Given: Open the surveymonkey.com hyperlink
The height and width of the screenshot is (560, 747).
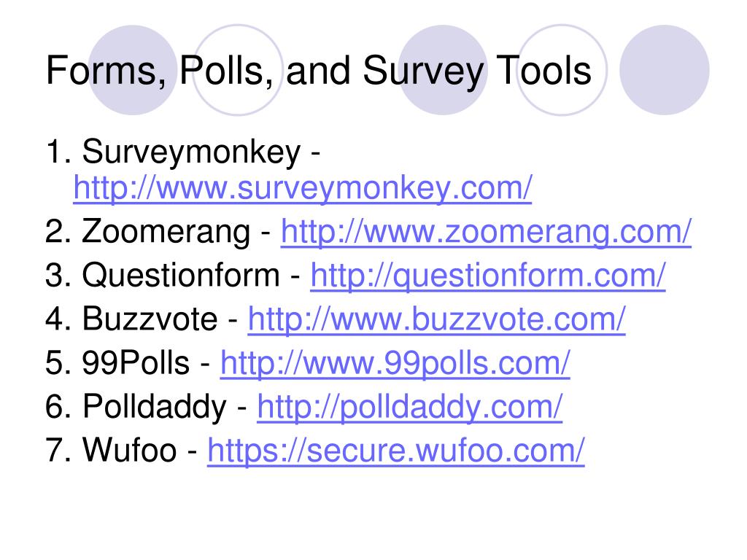Looking at the screenshot, I should (x=303, y=188).
